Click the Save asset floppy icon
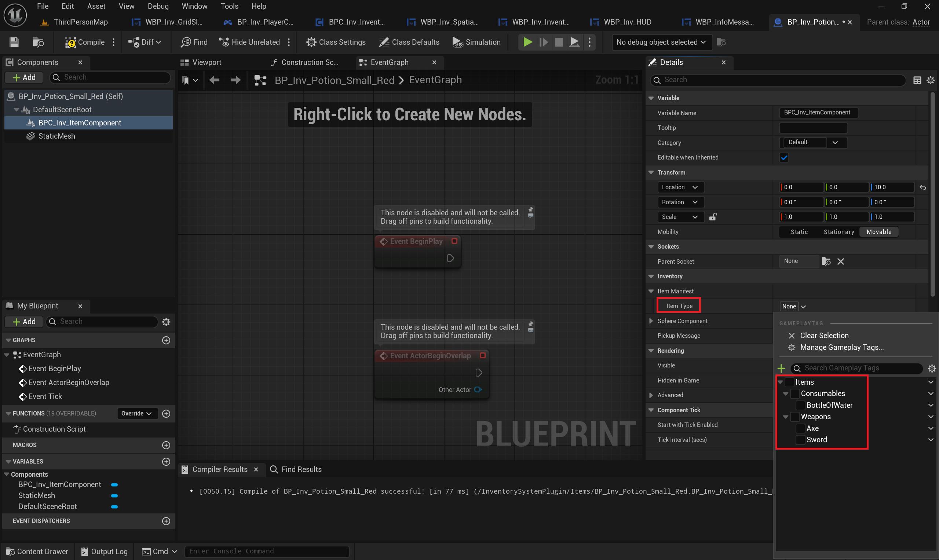This screenshot has height=560, width=939. click(x=14, y=42)
